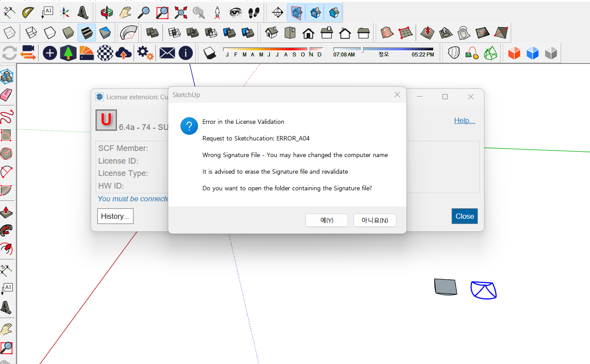
Task: Open the gears settings icon
Action: tap(145, 53)
